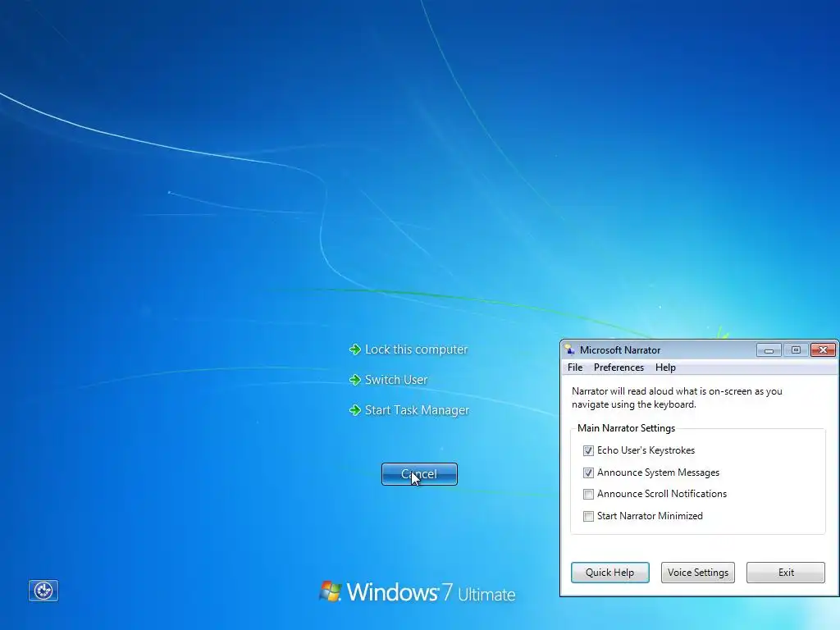Open the Preferences menu in Narrator

point(619,367)
